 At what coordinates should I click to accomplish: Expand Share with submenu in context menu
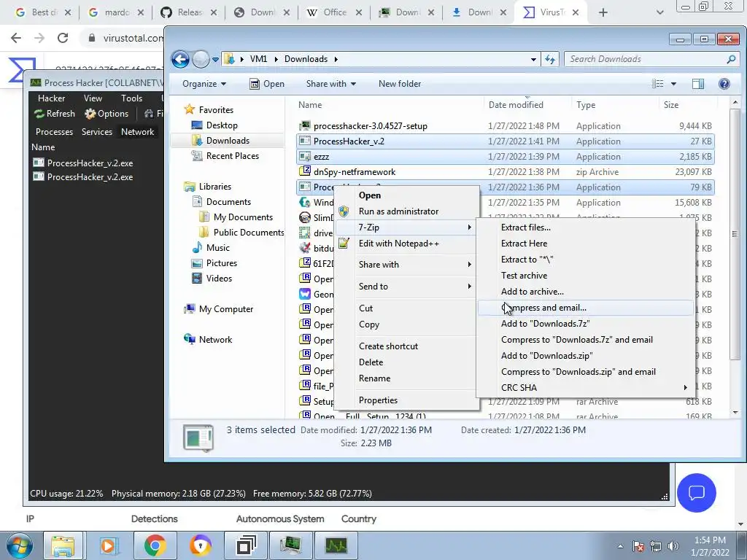tap(407, 264)
